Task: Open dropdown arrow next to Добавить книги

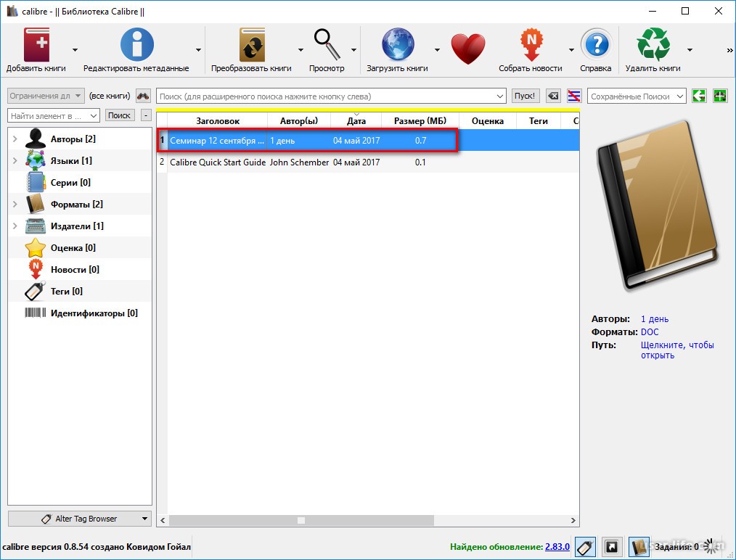Action: (x=75, y=50)
